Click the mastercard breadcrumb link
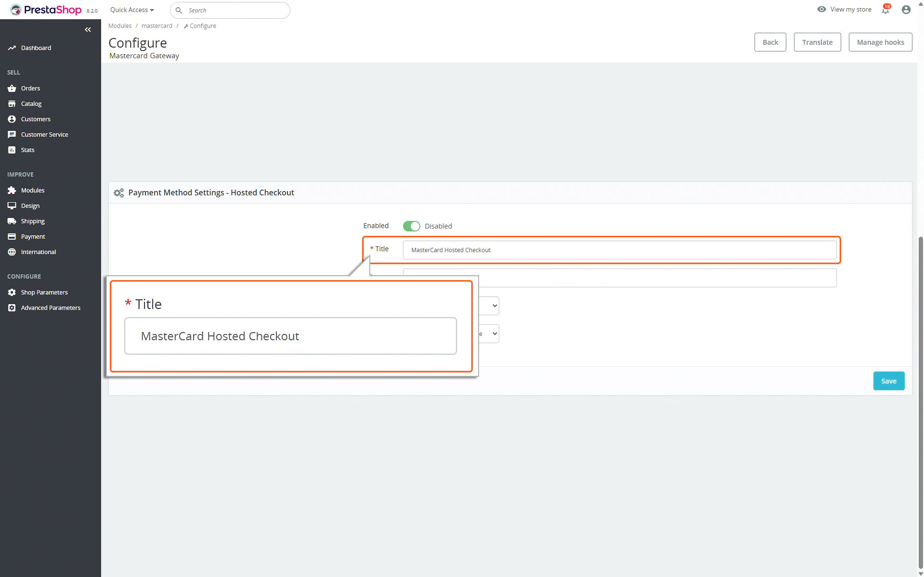Image resolution: width=924 pixels, height=577 pixels. 156,26
